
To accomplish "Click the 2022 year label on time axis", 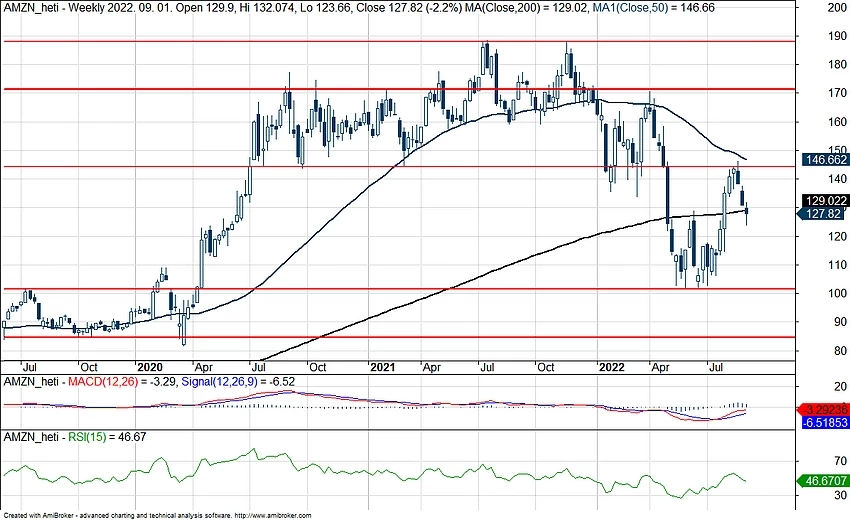I will (x=611, y=367).
